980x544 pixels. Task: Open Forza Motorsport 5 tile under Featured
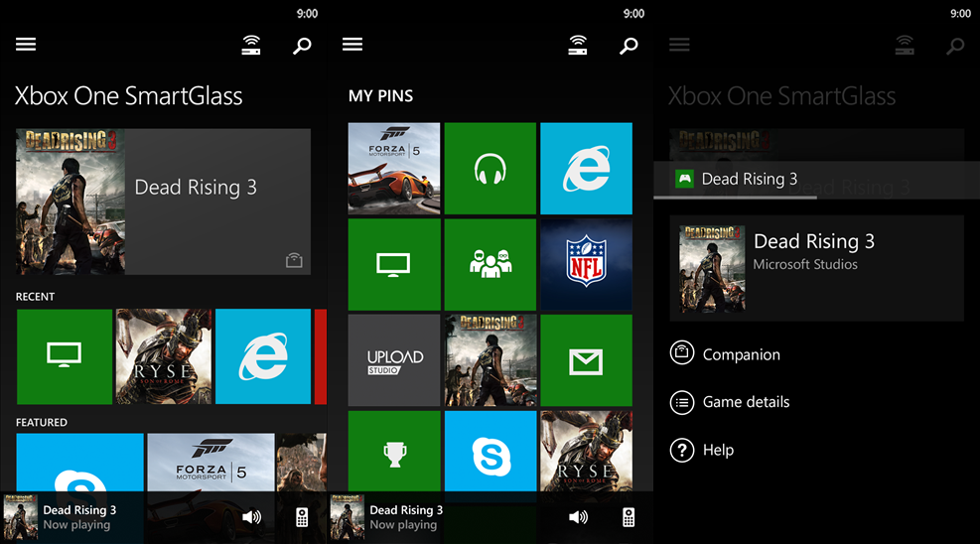210,463
